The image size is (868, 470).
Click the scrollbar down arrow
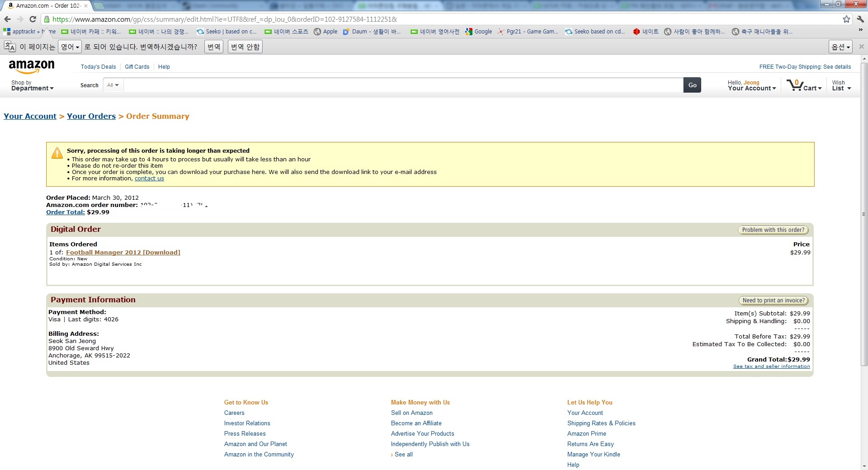point(864,466)
